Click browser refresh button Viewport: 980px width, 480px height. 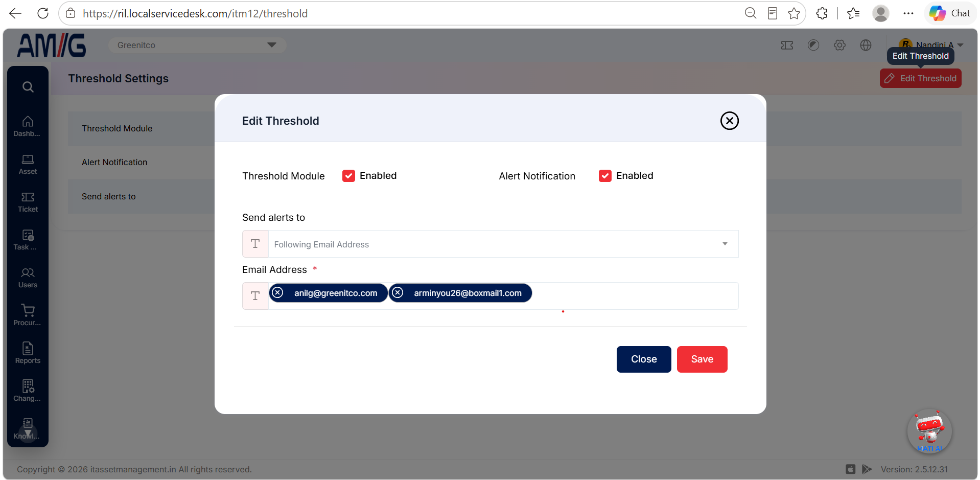pyautogui.click(x=43, y=13)
